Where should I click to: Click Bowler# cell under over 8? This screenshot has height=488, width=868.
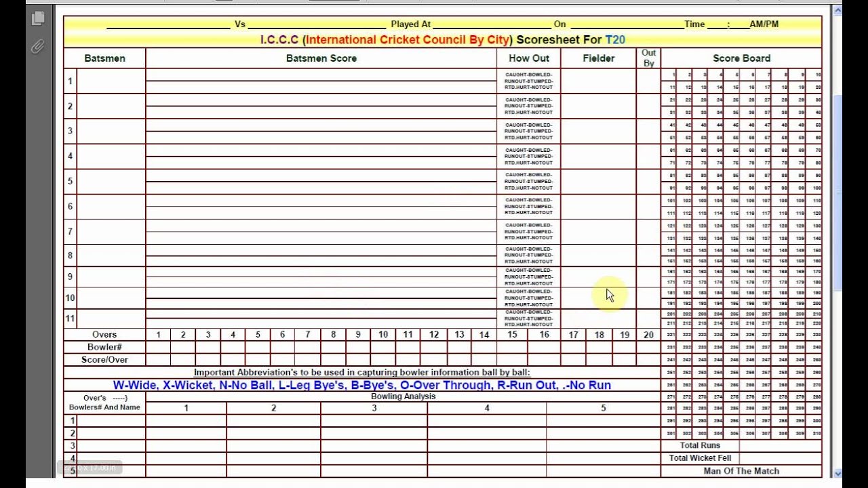[x=333, y=347]
